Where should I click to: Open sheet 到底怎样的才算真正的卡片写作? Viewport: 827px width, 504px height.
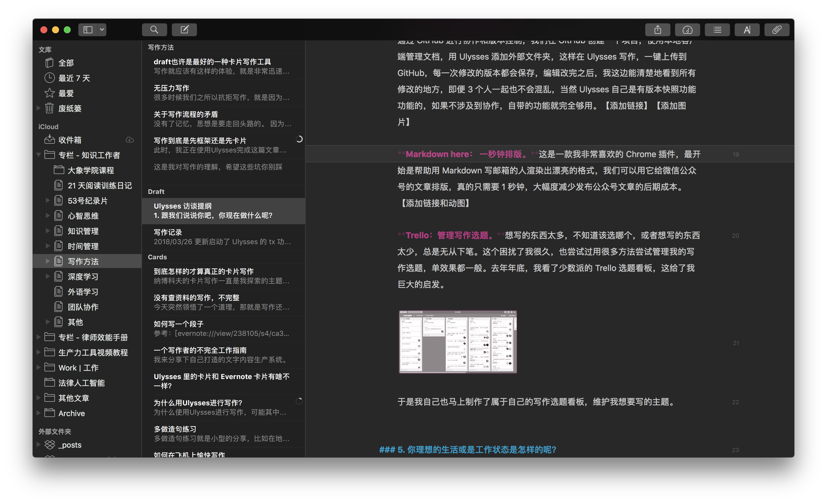point(224,276)
